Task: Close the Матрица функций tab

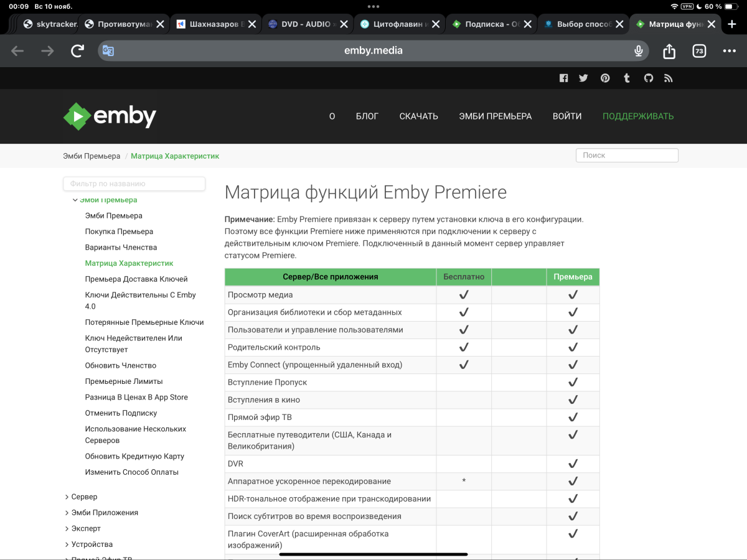Action: 712,24
